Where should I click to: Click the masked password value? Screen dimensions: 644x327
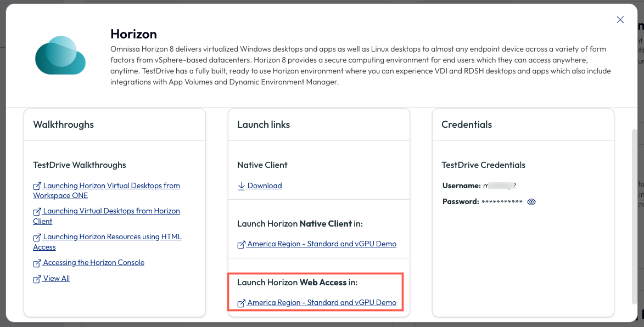point(502,202)
